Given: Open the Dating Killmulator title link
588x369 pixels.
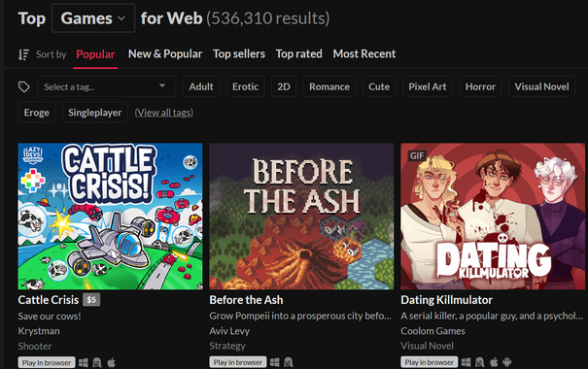Looking at the screenshot, I should click(x=447, y=300).
